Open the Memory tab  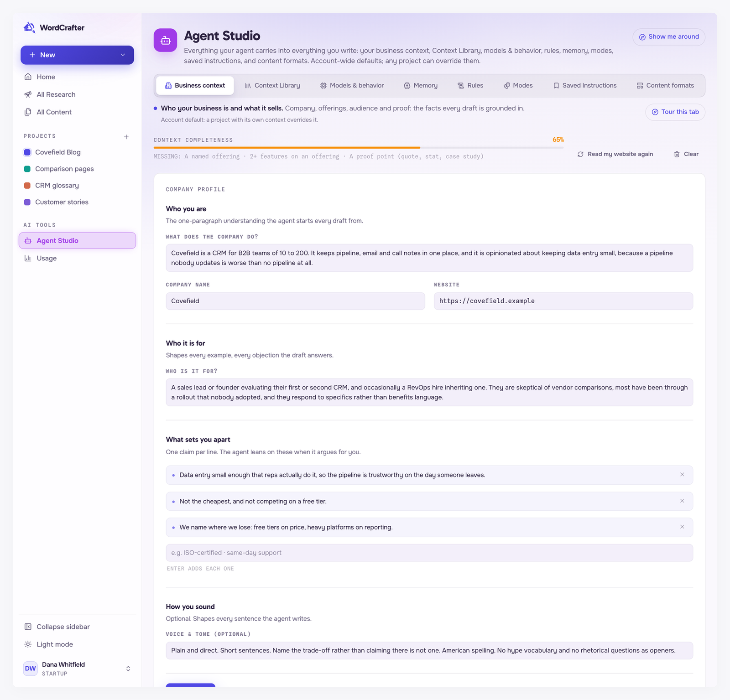[x=421, y=86]
